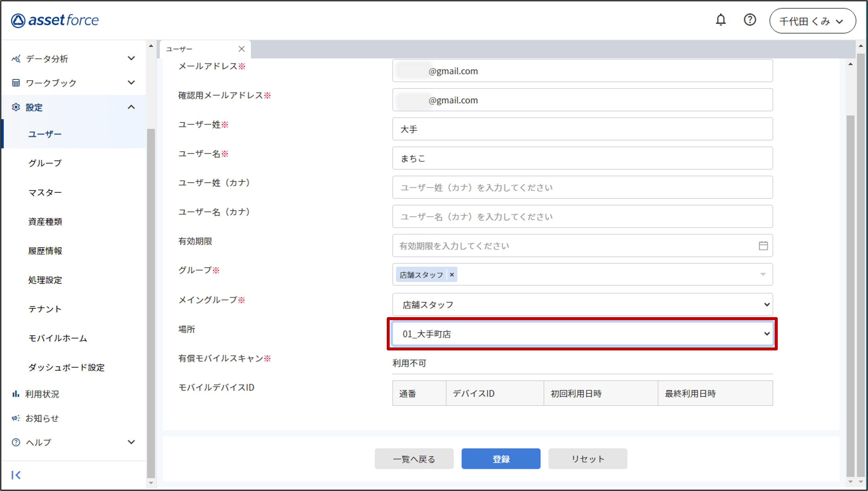Select グループ in settings menu
The image size is (868, 491).
(x=45, y=163)
